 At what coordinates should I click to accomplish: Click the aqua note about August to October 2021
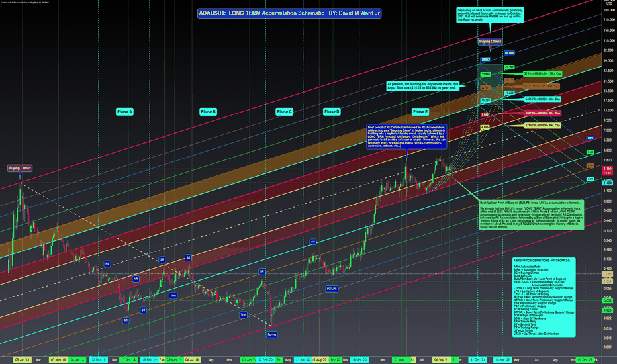tap(490, 15)
